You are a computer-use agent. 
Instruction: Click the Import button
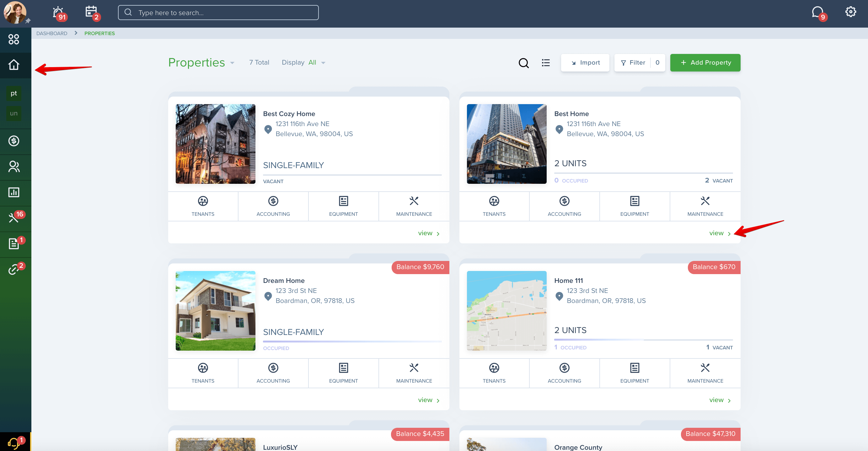coord(585,63)
